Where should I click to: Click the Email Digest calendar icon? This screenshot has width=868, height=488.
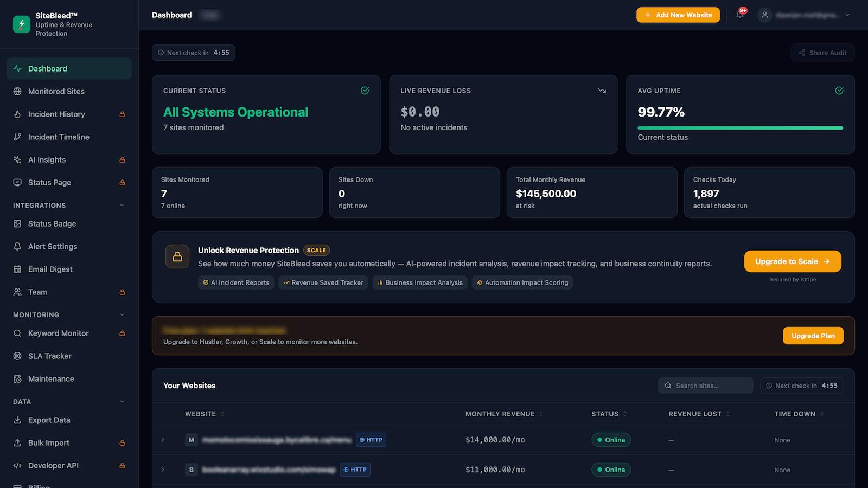(17, 269)
